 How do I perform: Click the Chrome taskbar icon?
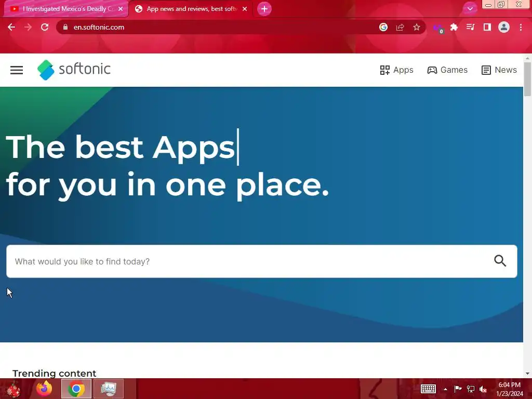[x=76, y=389]
